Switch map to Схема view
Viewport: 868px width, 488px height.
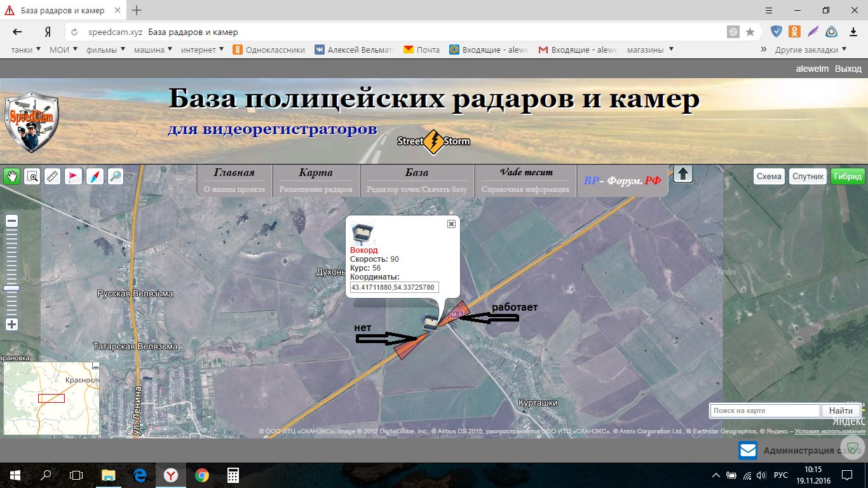769,177
